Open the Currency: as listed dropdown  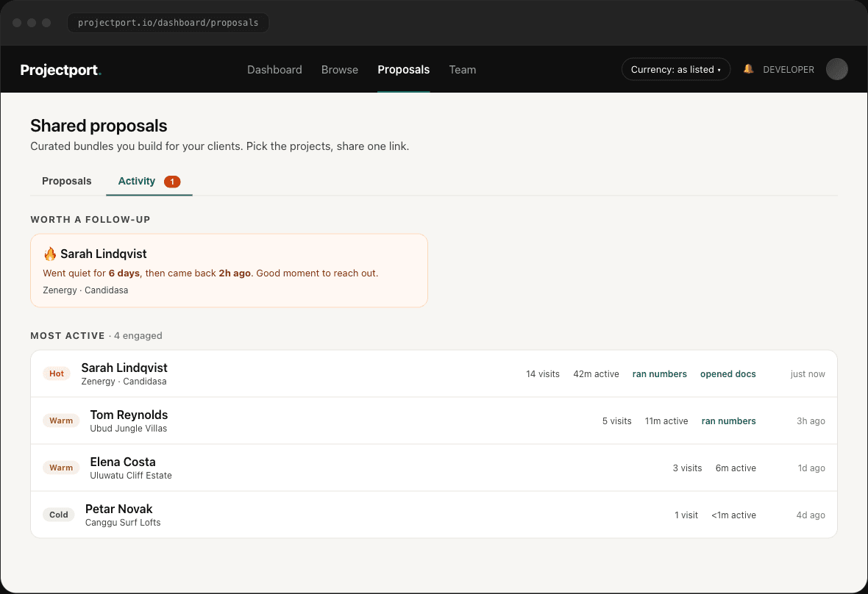click(x=675, y=69)
